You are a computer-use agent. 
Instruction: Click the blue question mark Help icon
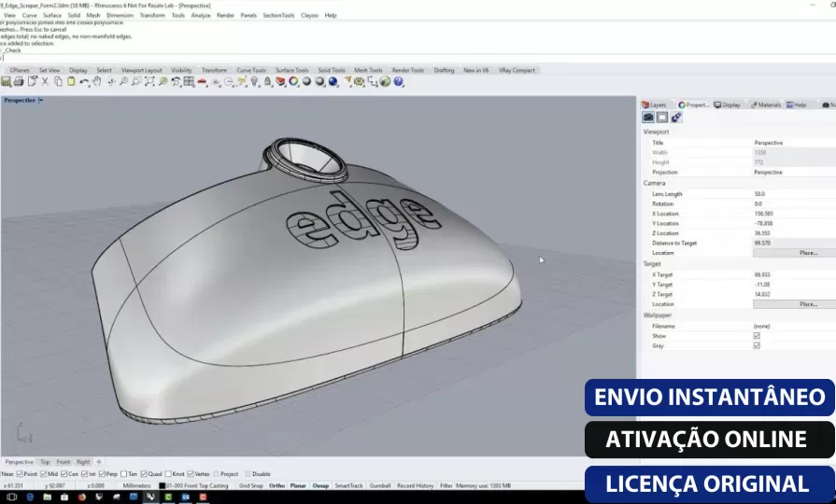click(398, 81)
